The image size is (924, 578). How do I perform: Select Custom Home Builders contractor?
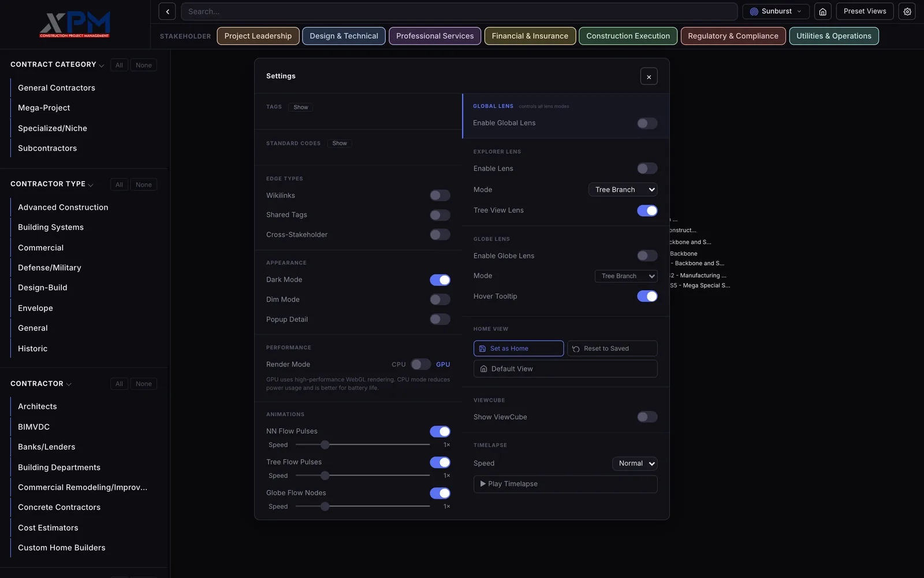(x=62, y=547)
